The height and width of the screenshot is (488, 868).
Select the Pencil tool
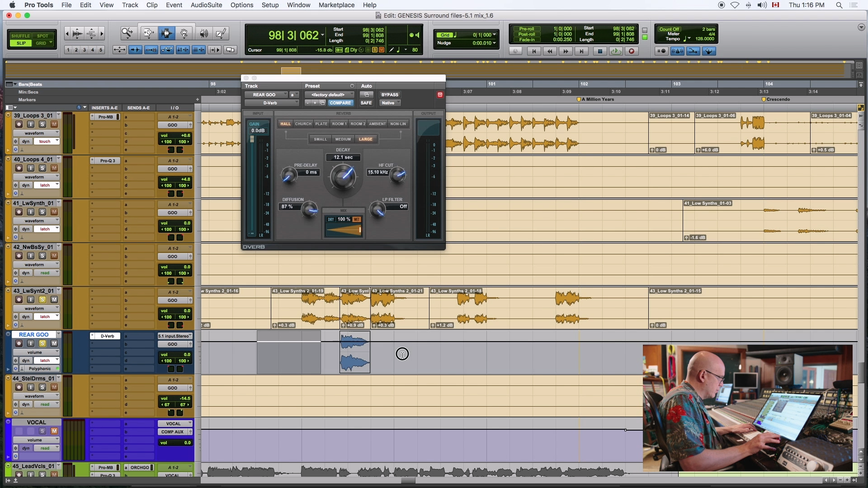coord(221,33)
